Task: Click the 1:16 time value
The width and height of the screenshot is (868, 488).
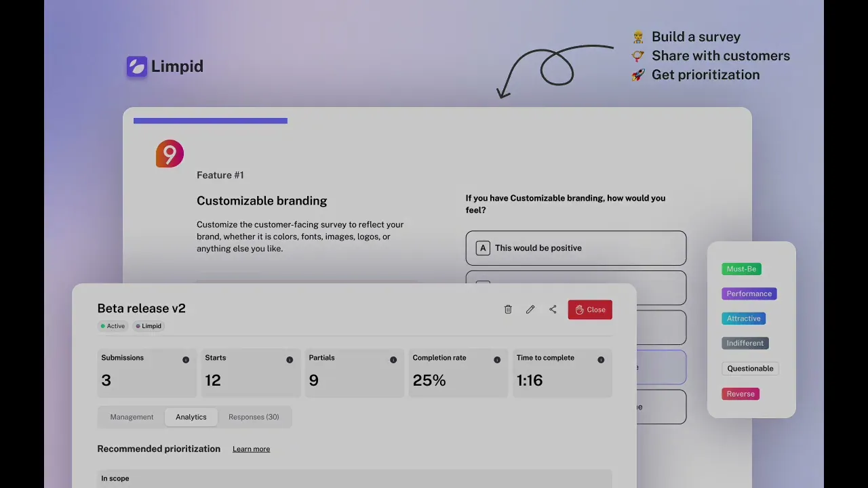Action: (530, 380)
